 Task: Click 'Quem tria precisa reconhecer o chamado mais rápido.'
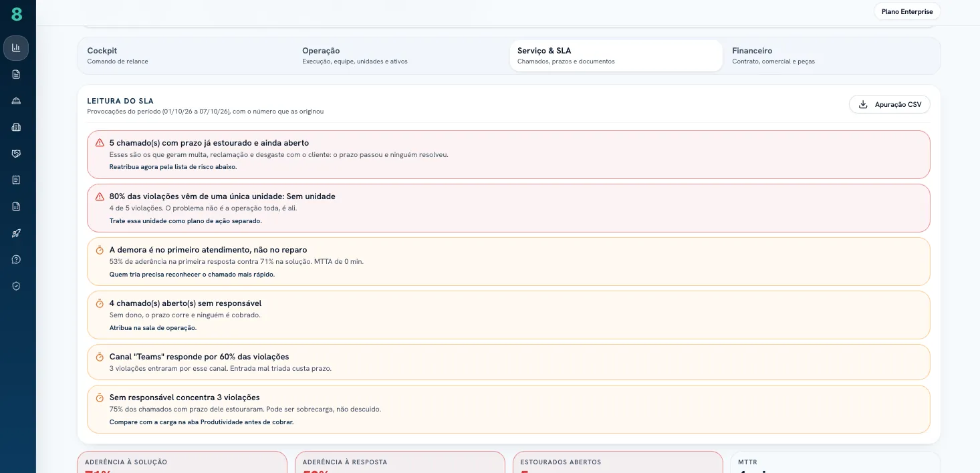192,274
